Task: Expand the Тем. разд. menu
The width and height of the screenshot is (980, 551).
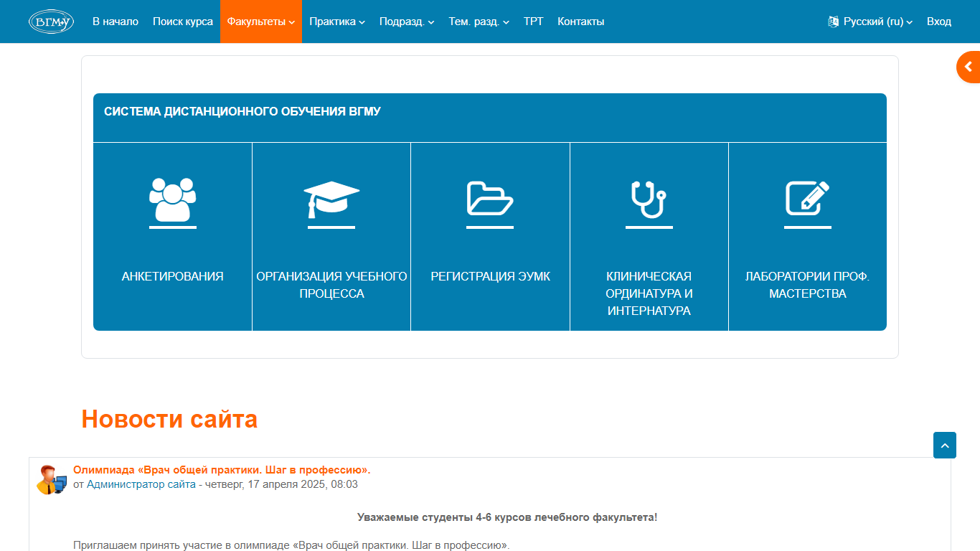Action: tap(479, 22)
